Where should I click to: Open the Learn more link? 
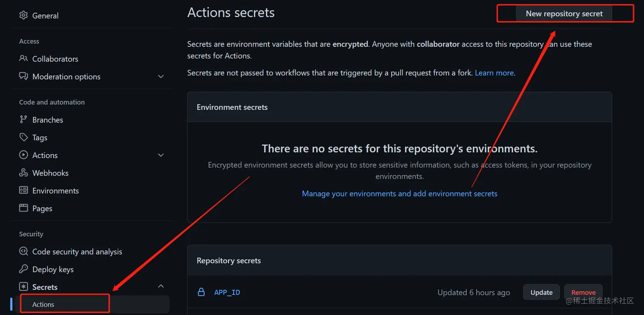[x=494, y=73]
